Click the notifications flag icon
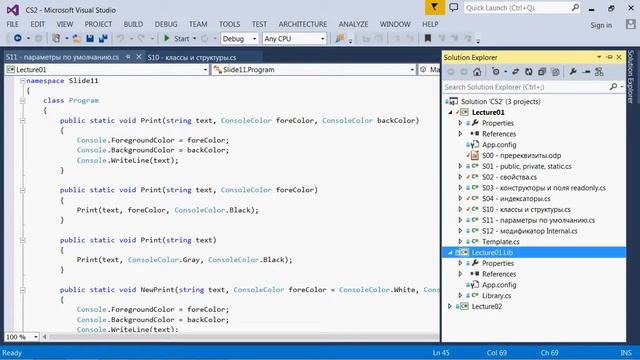640x360 pixels. point(434,7)
